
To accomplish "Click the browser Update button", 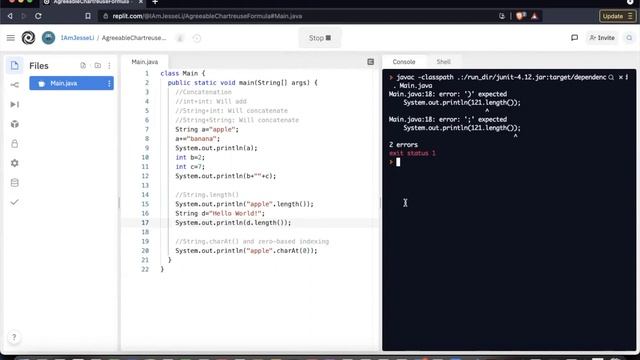I will (617, 16).
